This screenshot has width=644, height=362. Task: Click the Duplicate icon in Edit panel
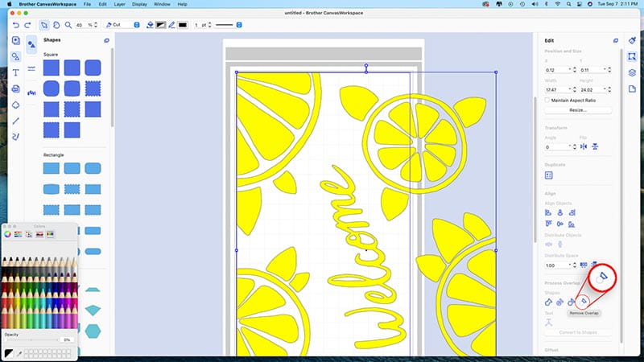pos(549,175)
